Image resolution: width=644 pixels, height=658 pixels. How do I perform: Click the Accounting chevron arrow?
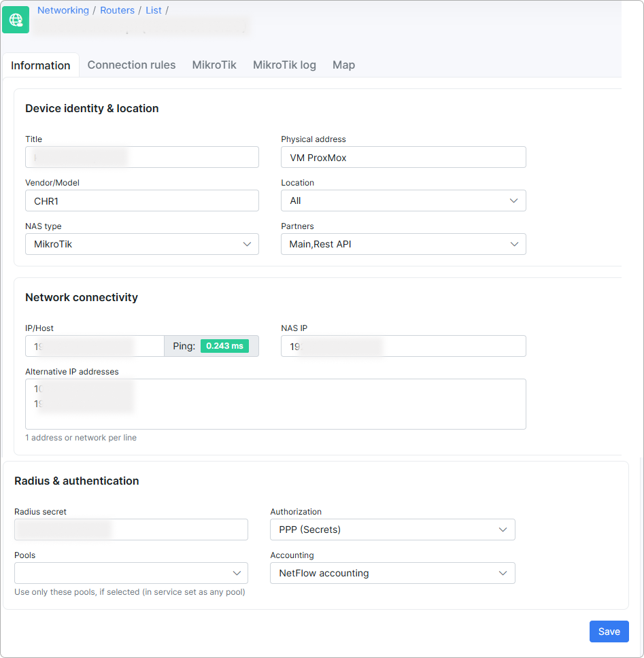pos(503,573)
